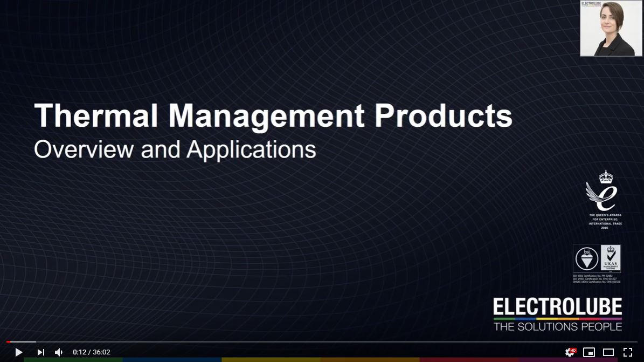Click the presenter webcam thumbnail
This screenshot has height=362, width=644.
click(x=611, y=28)
